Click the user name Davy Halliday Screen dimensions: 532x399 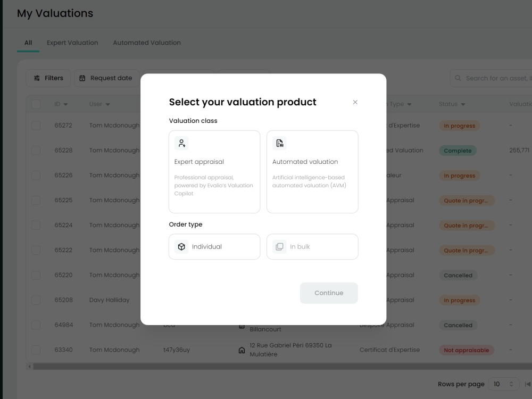109,300
